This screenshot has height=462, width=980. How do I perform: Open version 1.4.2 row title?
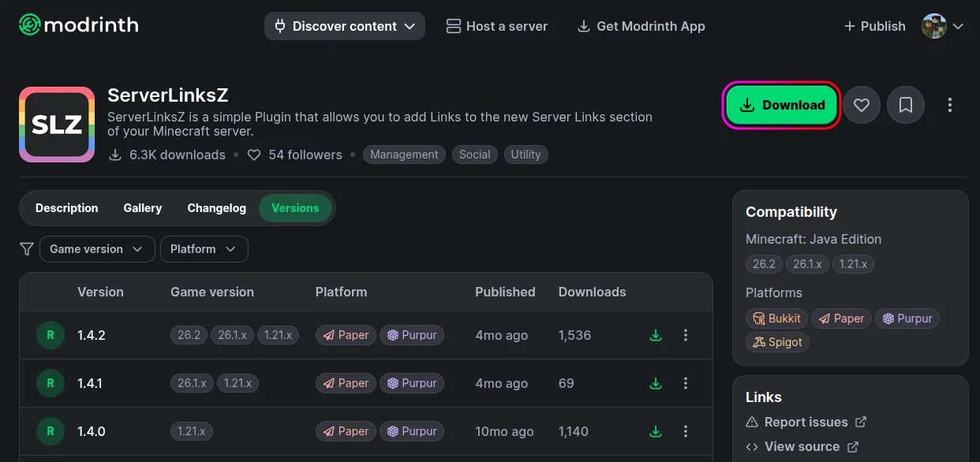92,335
